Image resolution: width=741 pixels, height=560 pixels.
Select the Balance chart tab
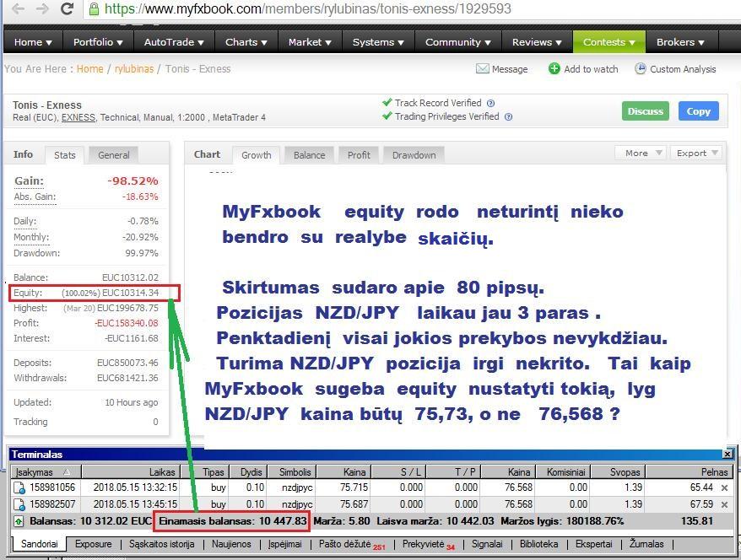pos(309,155)
